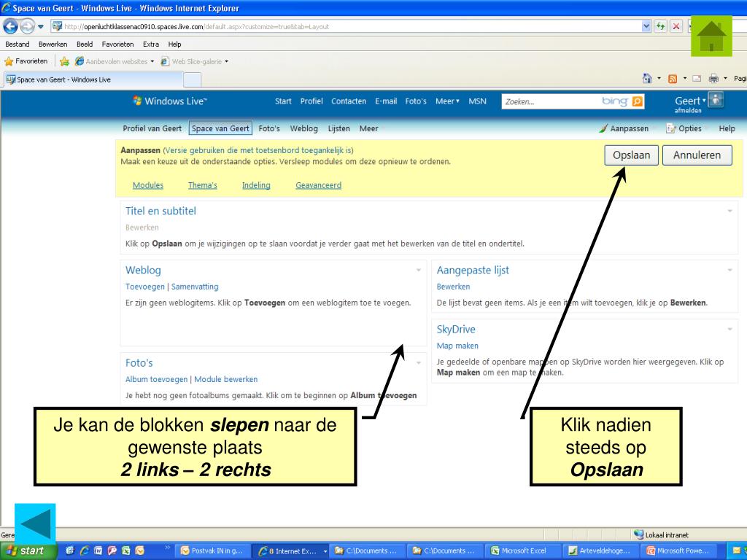This screenshot has width=747, height=560.
Task: Open a new blank browser tab
Action: [192, 80]
